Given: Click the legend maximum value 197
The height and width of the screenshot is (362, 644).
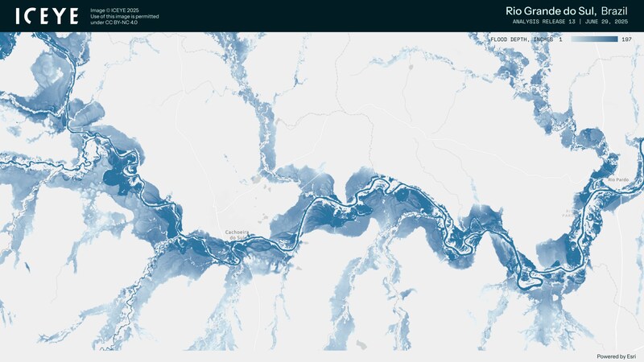Looking at the screenshot, I should pyautogui.click(x=626, y=39).
